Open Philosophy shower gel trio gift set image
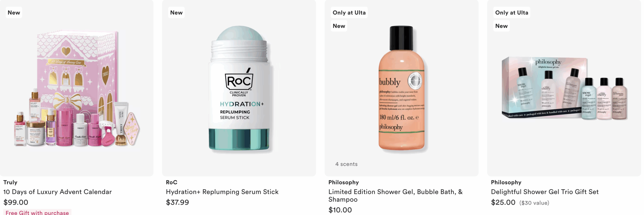 click(x=564, y=88)
